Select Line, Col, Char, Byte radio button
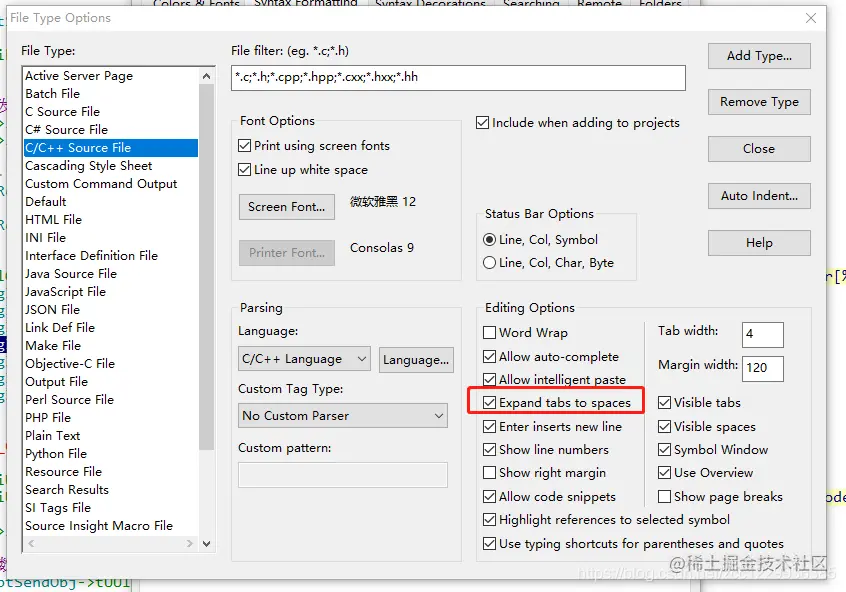 coord(489,263)
